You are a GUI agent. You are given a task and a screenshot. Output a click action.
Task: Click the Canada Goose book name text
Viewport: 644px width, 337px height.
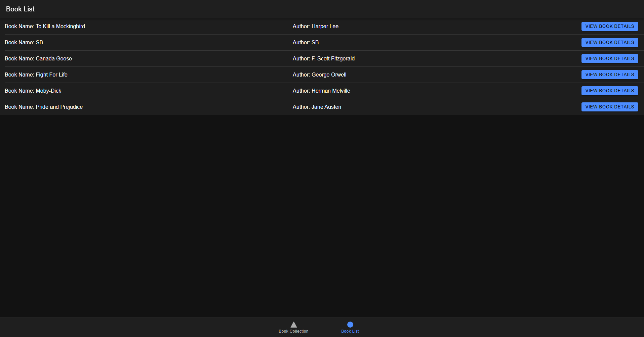click(38, 59)
